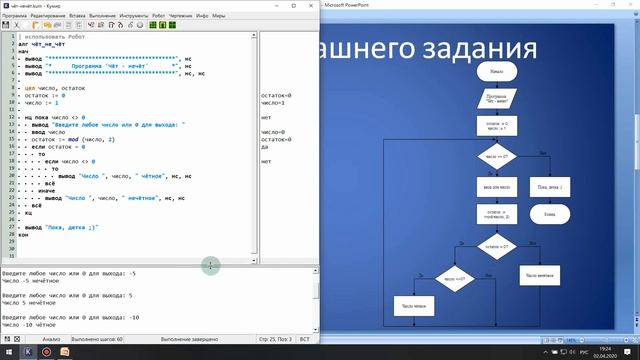Click the green Robot remote control icon
640x360 pixels.
point(162,25)
